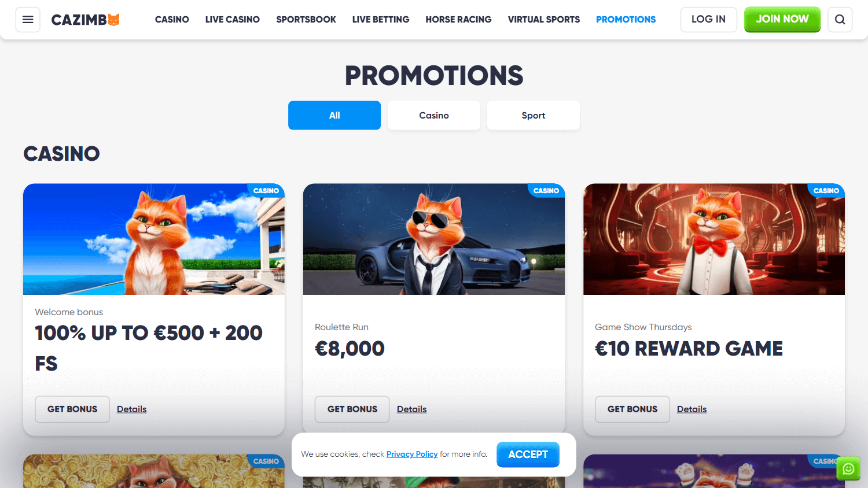Image resolution: width=868 pixels, height=488 pixels.
Task: Click the green Join Now button
Action: (782, 20)
